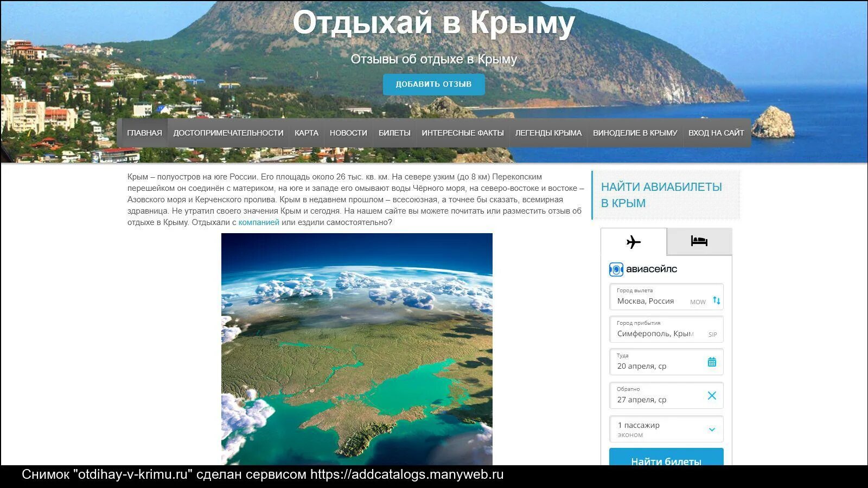Viewport: 868px width, 488px height.
Task: Edit the arrival city field Симферополь, Крым
Action: tap(666, 330)
